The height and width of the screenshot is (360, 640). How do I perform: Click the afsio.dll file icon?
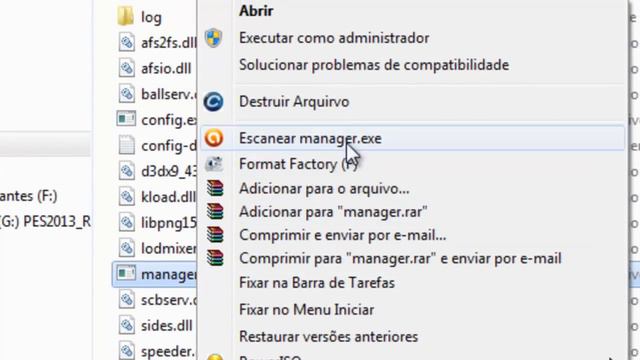click(126, 68)
